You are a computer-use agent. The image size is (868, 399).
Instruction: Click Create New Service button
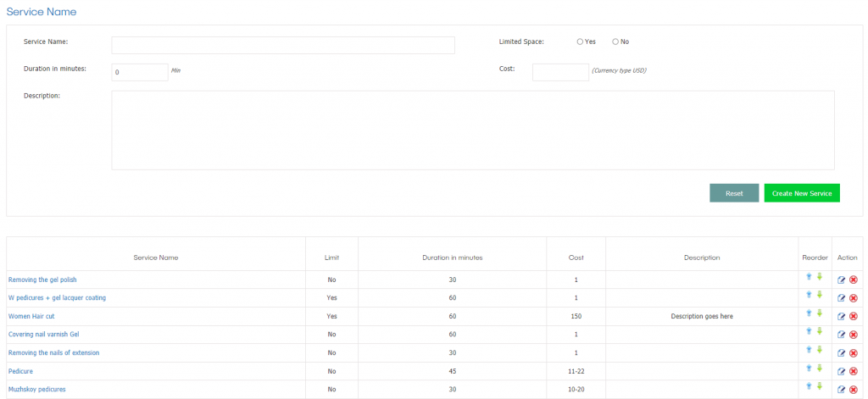point(802,193)
